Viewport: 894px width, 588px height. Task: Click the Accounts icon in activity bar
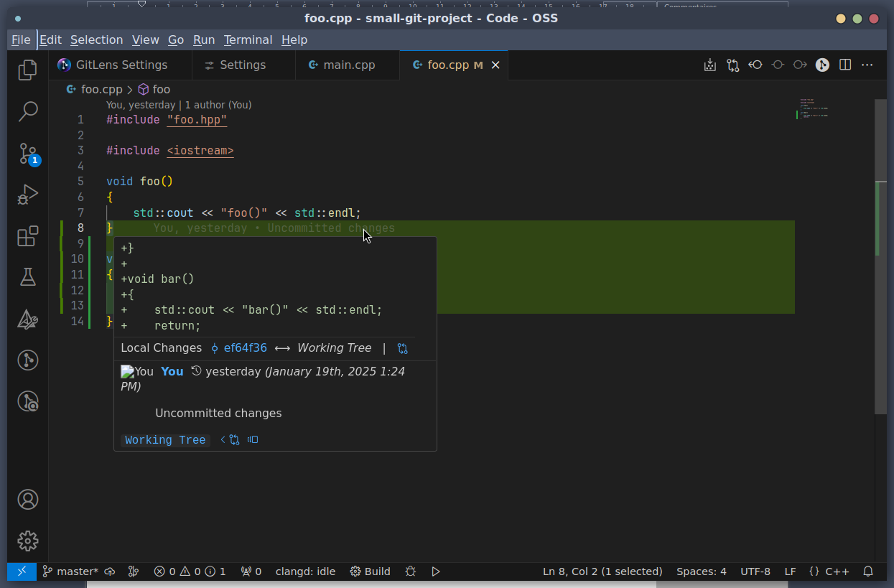(27, 500)
